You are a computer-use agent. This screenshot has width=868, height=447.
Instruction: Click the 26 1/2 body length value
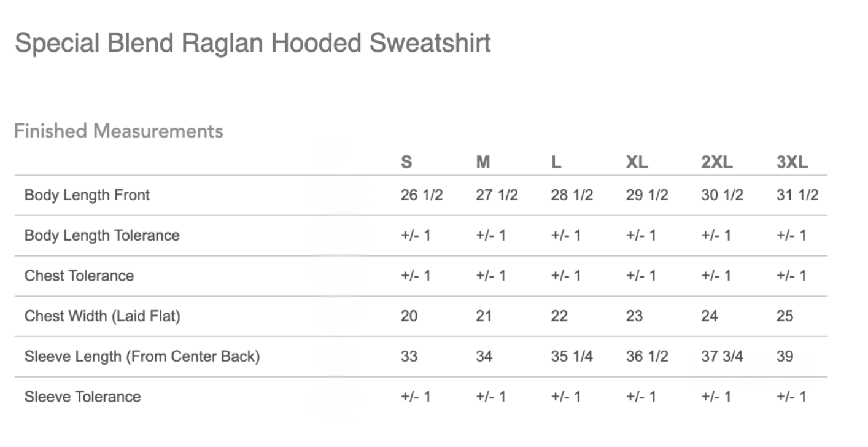pyautogui.click(x=422, y=195)
